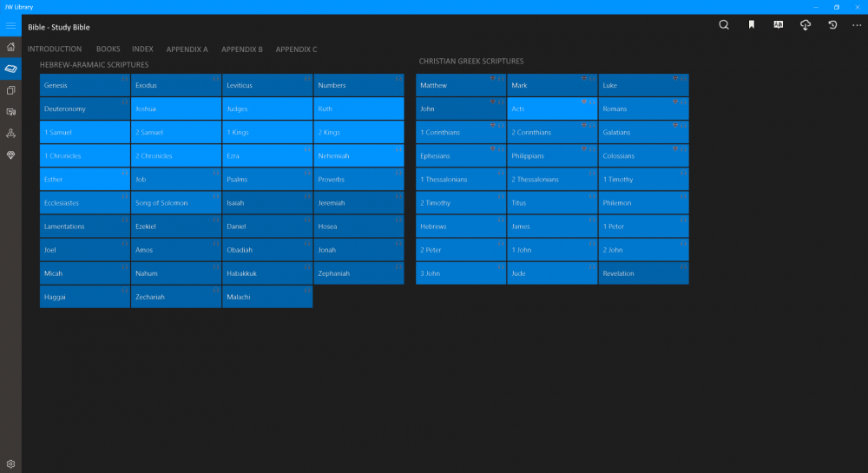Click the gem icon on Colossians tile
The image size is (868, 473).
[675, 148]
